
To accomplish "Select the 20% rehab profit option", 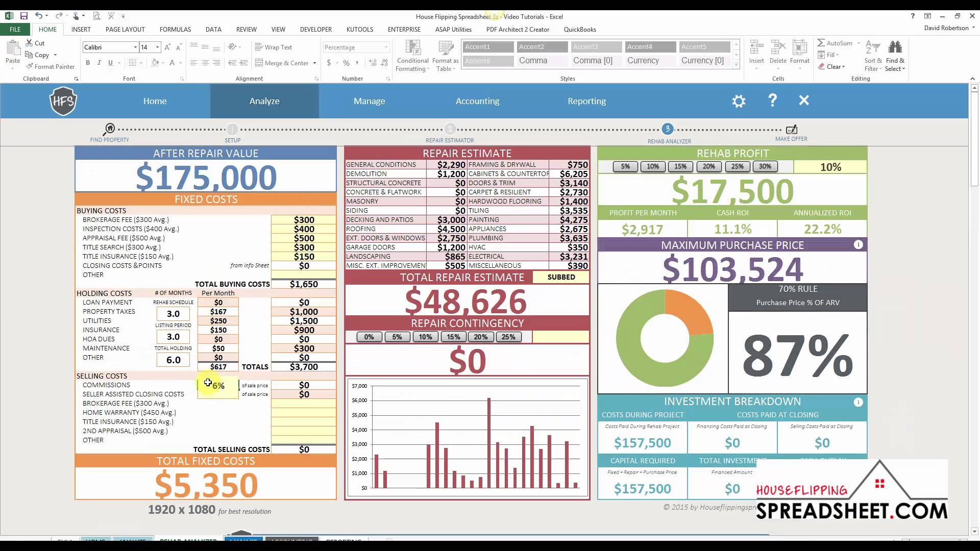I will click(708, 166).
